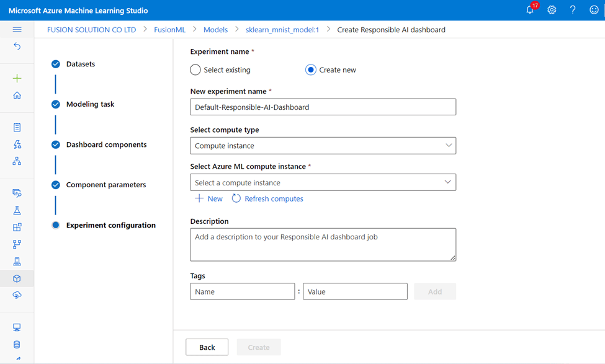Click the FUSION SOLUTION CO LTD breadcrumb

click(x=91, y=30)
